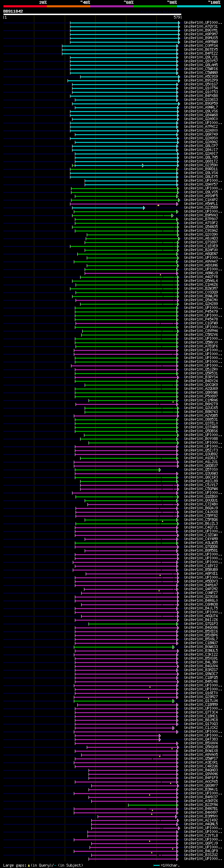The width and height of the screenshot is (224, 868).
Task: Open hit UniRef100_A7QY31
Action: (201, 27)
